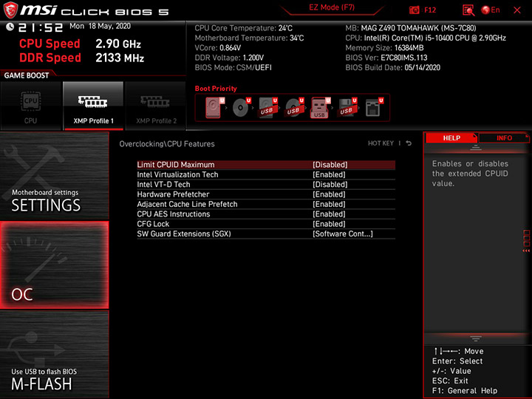
Task: Select the USB floppy boot device icon
Action: click(347, 108)
